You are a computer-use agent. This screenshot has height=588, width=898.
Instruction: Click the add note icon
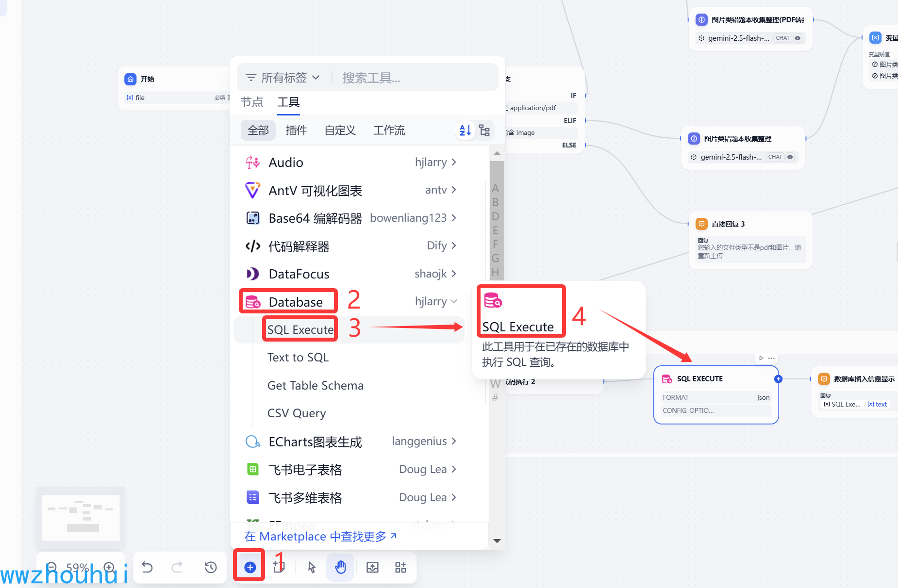[279, 566]
